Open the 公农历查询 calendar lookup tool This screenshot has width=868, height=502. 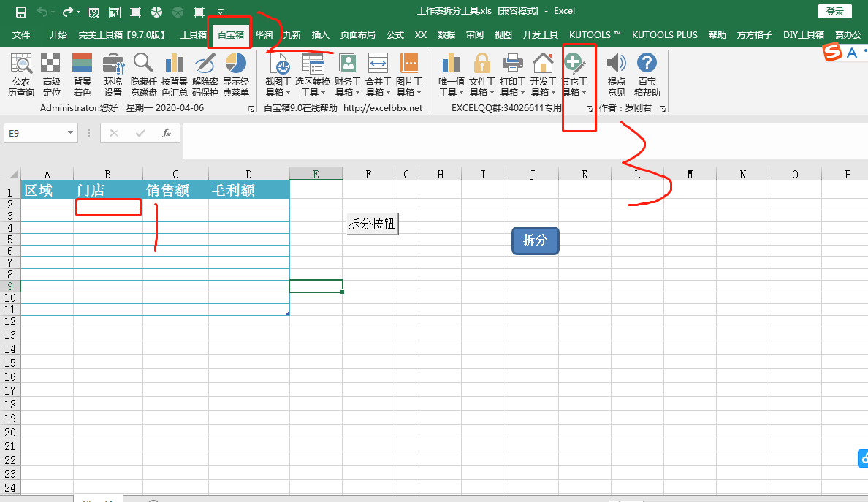click(21, 75)
